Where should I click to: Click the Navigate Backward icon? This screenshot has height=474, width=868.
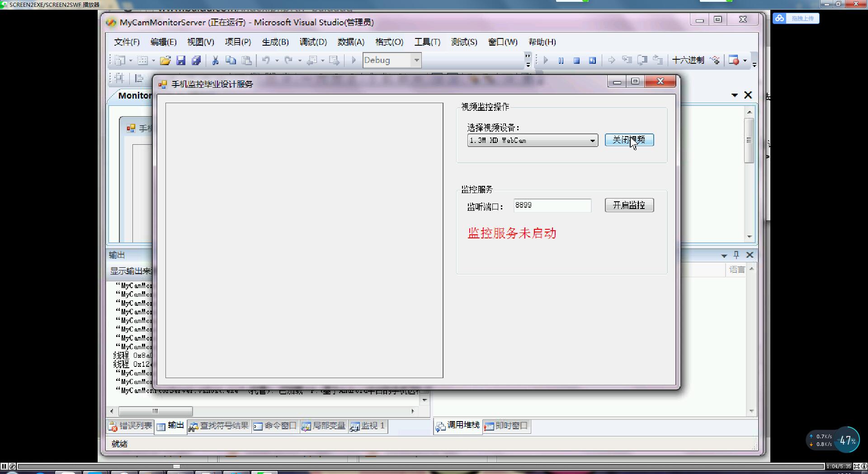312,60
